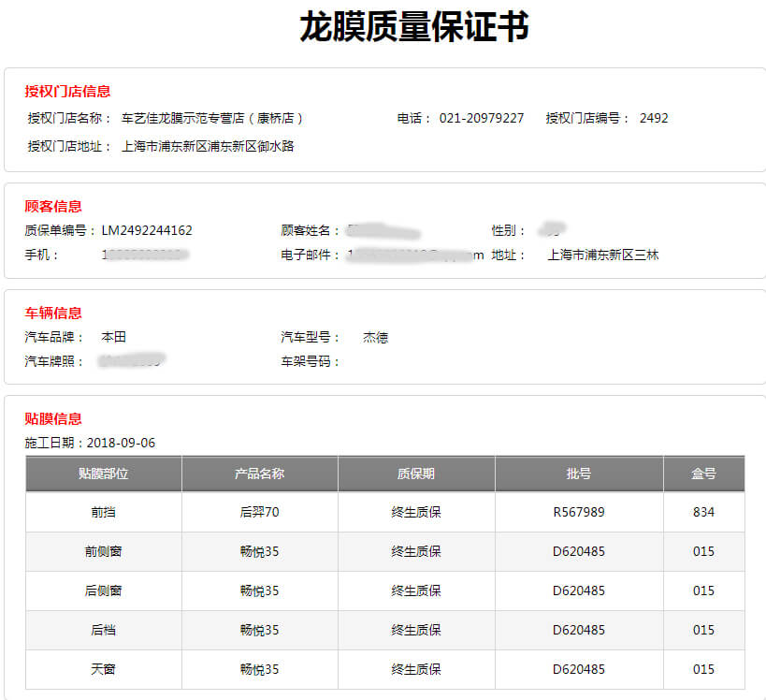
Task: Click batch number R567989 in the table
Action: tap(578, 512)
